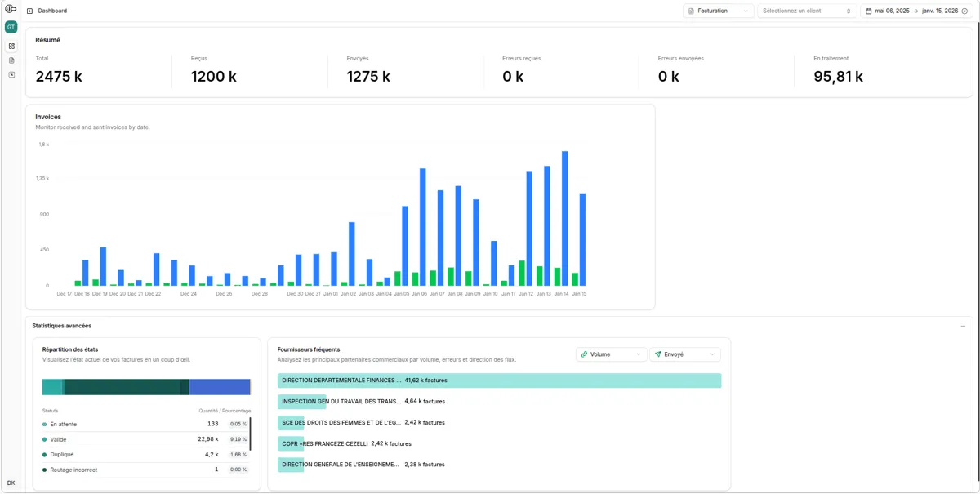Click the Reçus 1200 k value
The width and height of the screenshot is (980, 494).
click(x=214, y=77)
